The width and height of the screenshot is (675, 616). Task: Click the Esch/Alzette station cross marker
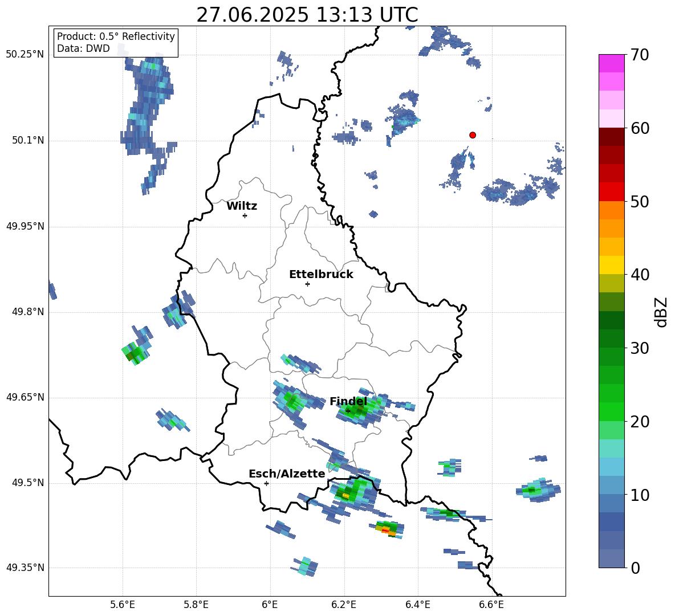(x=266, y=483)
